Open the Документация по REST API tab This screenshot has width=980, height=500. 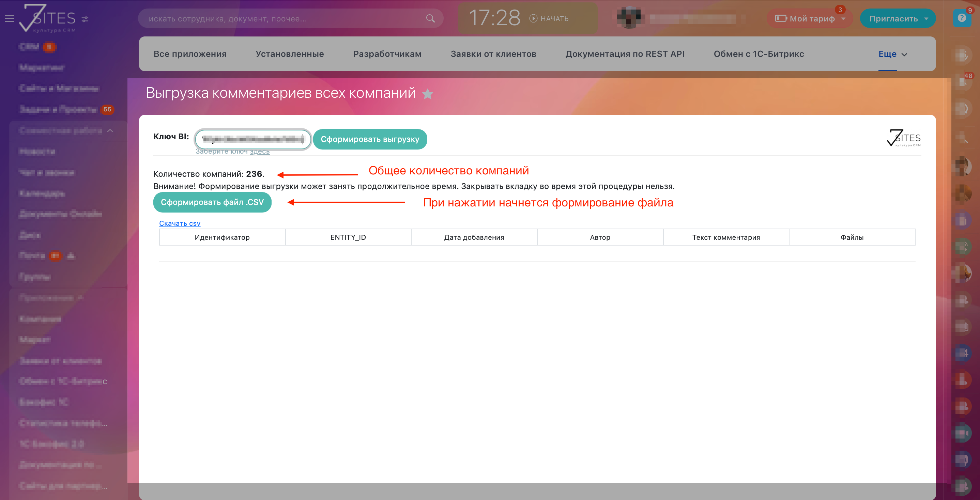(x=625, y=54)
